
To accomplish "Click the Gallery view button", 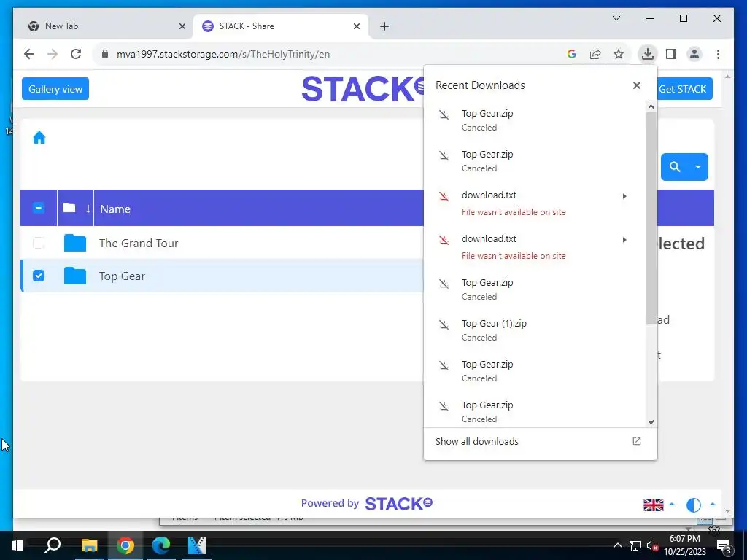I will point(55,89).
